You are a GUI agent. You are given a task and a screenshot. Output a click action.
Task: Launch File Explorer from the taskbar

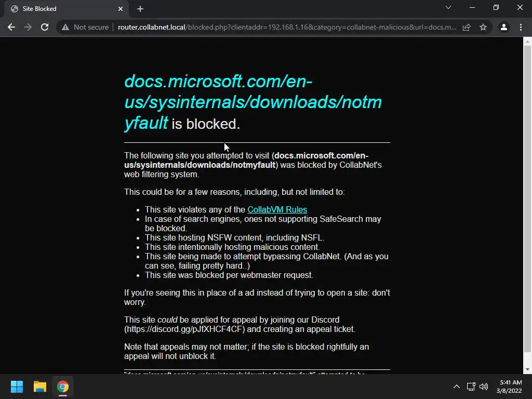click(x=39, y=387)
